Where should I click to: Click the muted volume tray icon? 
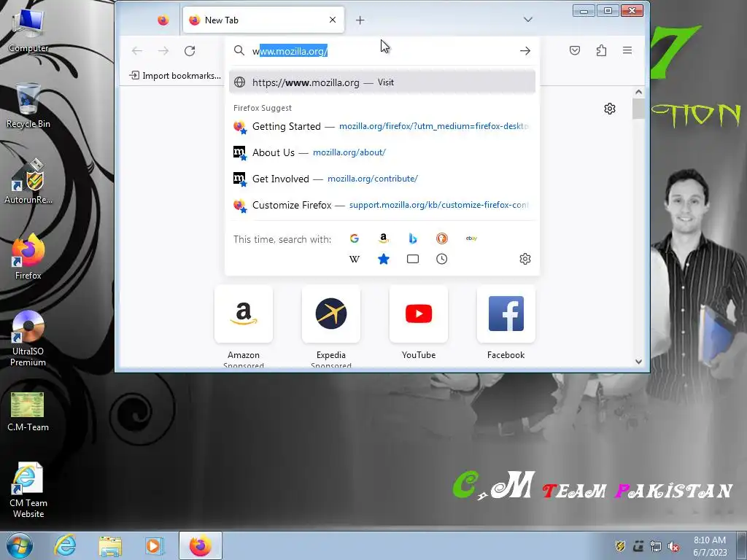click(673, 546)
